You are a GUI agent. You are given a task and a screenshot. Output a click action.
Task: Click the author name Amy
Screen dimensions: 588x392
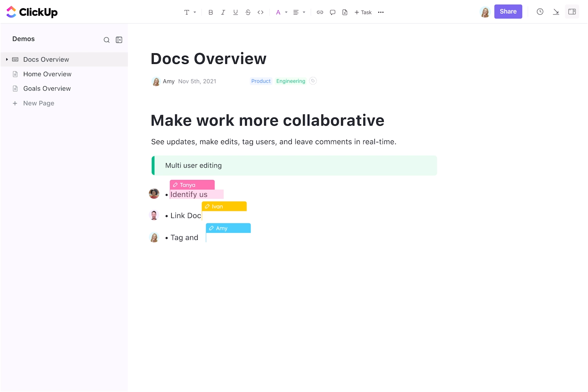point(169,82)
